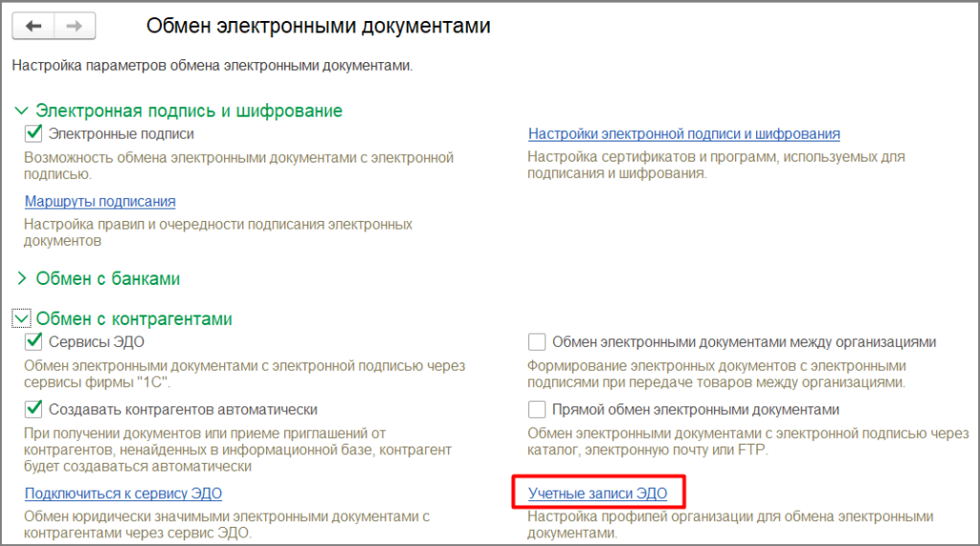Click the Подключиться к сервису ЭДО link
980x546 pixels.
(122, 493)
